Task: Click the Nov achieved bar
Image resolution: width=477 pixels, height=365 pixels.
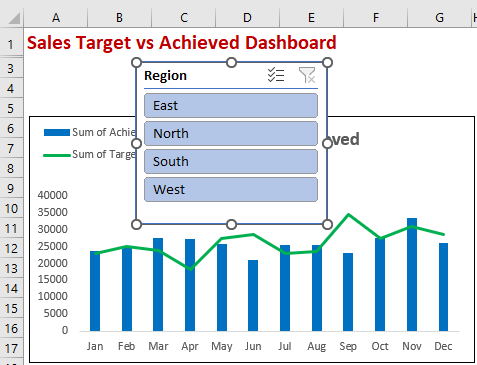Action: (x=412, y=274)
